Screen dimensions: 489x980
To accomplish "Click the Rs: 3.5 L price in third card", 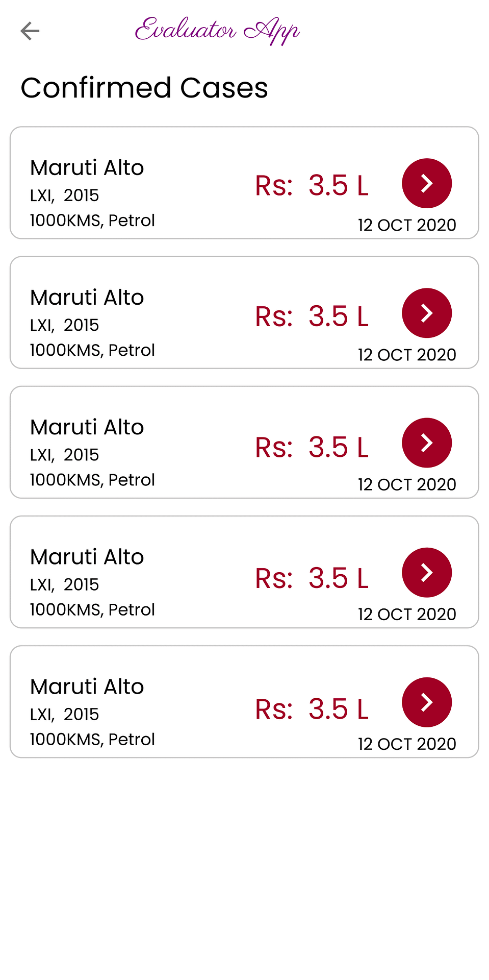I will pyautogui.click(x=312, y=447).
